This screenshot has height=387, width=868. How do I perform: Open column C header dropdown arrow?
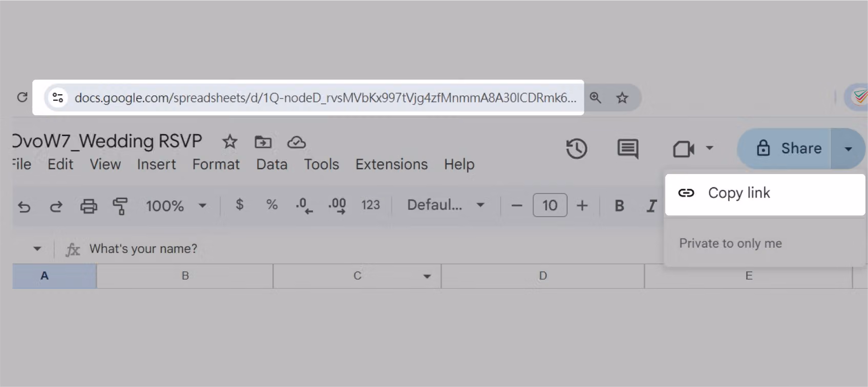(427, 276)
